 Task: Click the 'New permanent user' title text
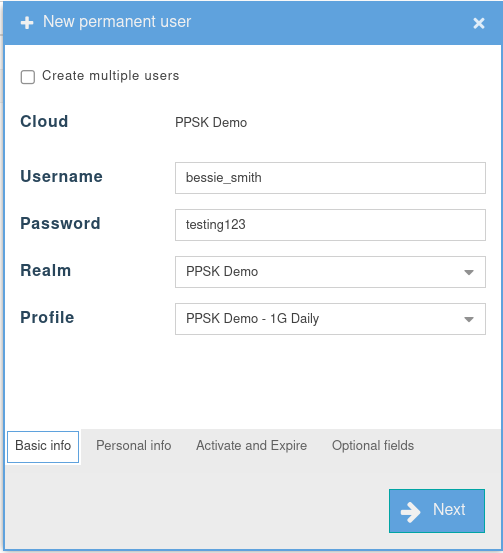(117, 22)
